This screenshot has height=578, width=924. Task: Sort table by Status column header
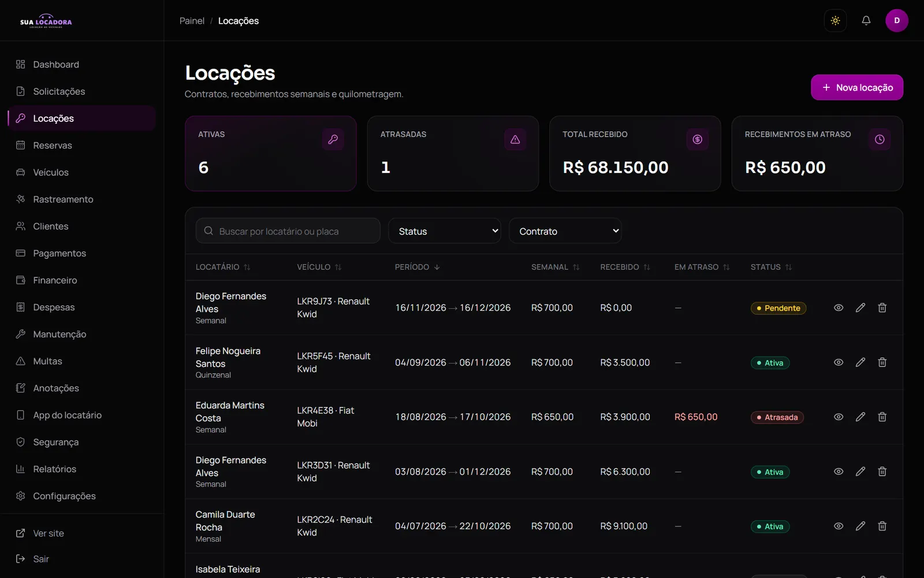click(x=772, y=267)
